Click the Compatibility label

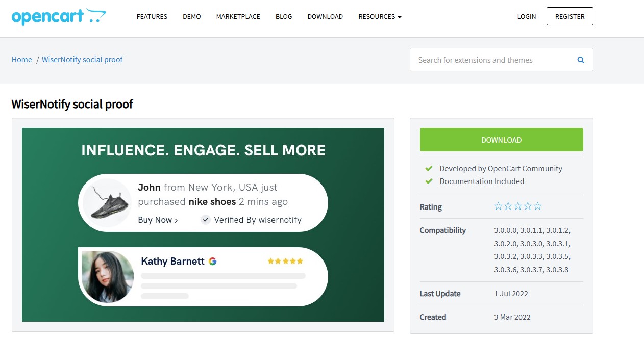tap(443, 230)
